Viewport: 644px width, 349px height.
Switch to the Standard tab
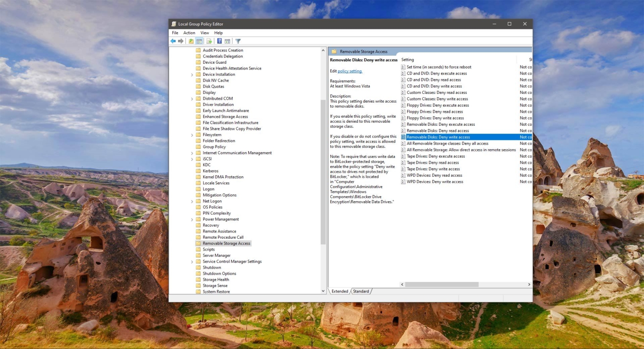pyautogui.click(x=361, y=291)
